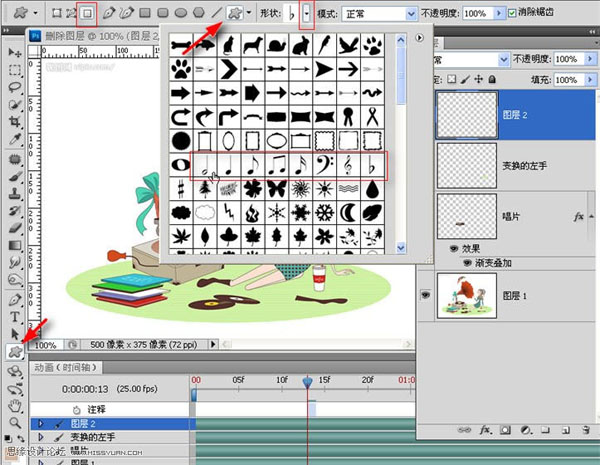Viewport: 600px width, 465px height.
Task: Open the 形状 shape picker dropdown arrow
Action: point(306,14)
